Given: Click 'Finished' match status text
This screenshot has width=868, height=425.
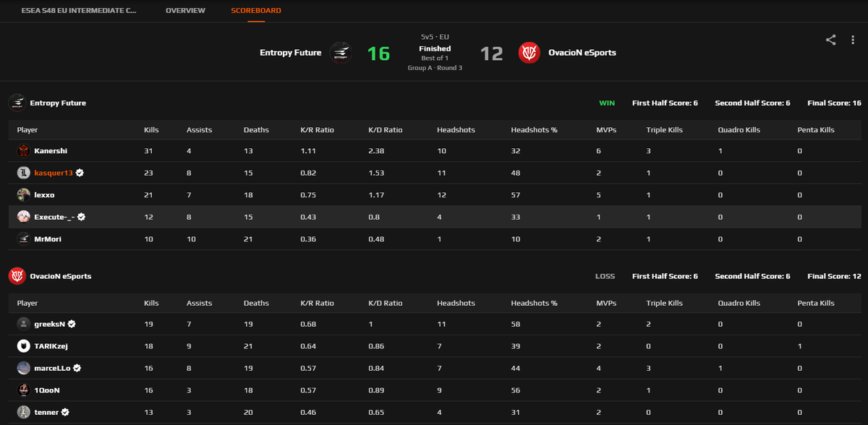Looking at the screenshot, I should (435, 48).
